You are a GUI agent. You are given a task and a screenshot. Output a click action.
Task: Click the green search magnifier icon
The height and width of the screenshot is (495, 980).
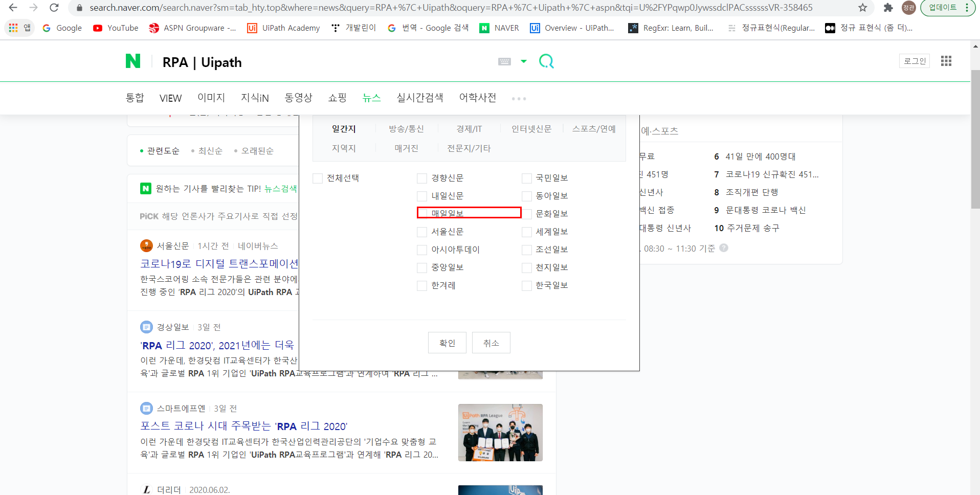coord(546,61)
